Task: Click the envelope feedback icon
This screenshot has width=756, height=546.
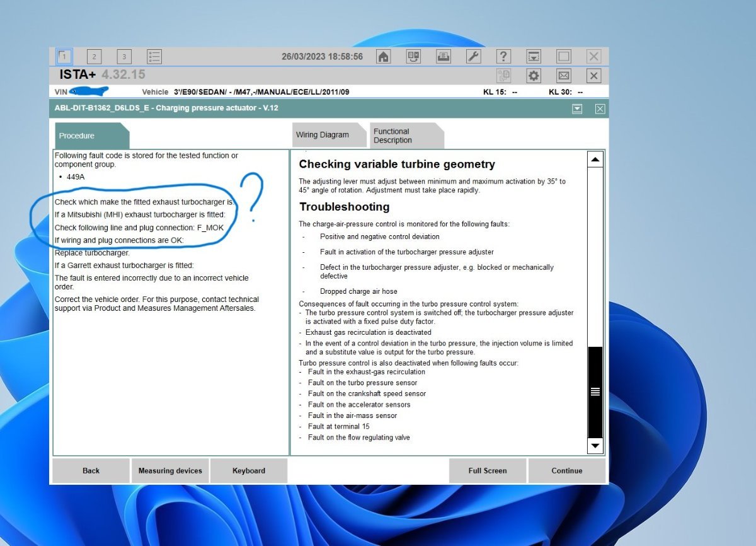Action: [564, 76]
